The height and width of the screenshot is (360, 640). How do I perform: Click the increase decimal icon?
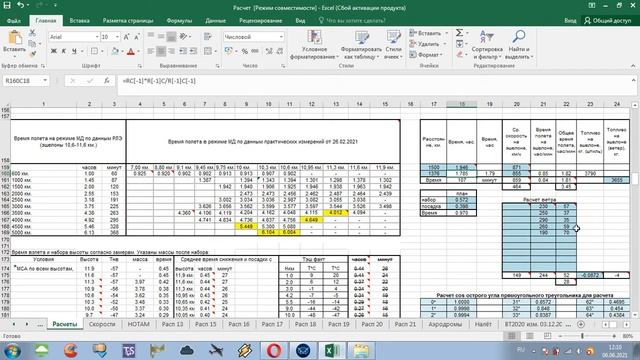coord(269,51)
